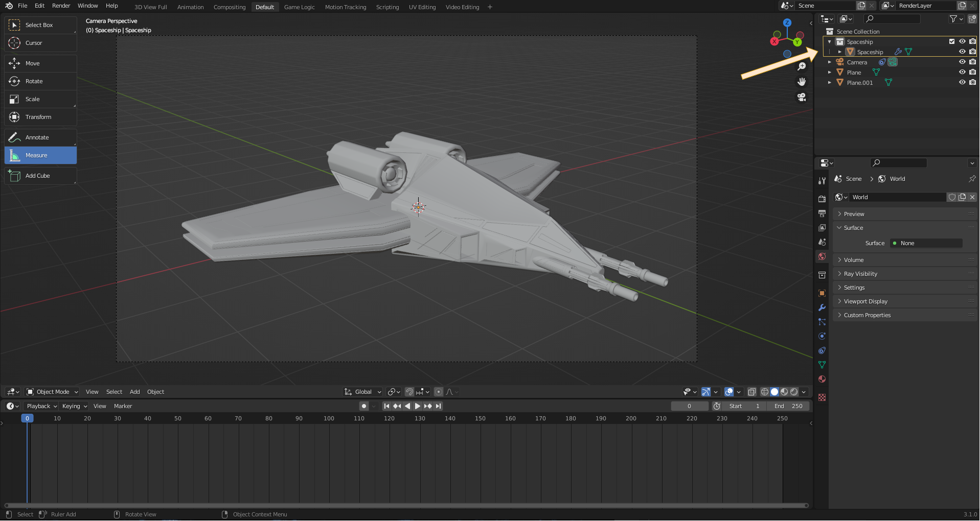
Task: Toggle camera view with camera icon
Action: click(x=802, y=97)
